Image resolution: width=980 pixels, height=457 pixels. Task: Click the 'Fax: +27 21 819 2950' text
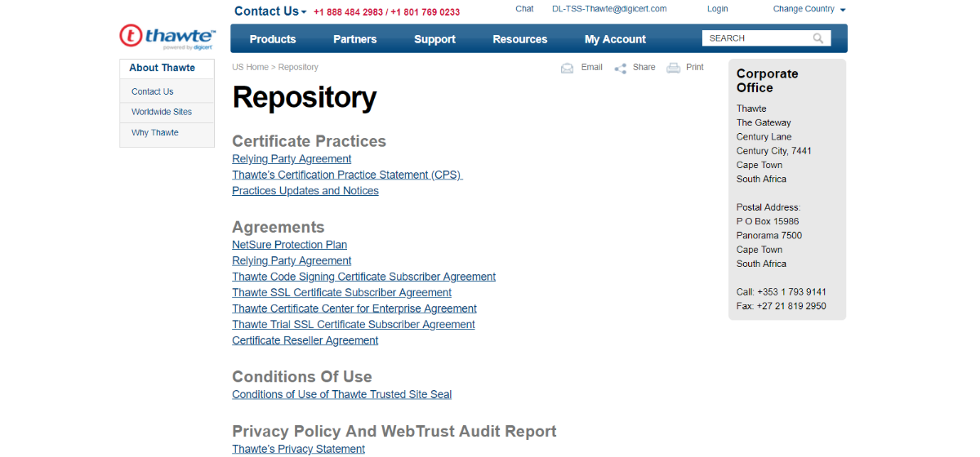[781, 306]
